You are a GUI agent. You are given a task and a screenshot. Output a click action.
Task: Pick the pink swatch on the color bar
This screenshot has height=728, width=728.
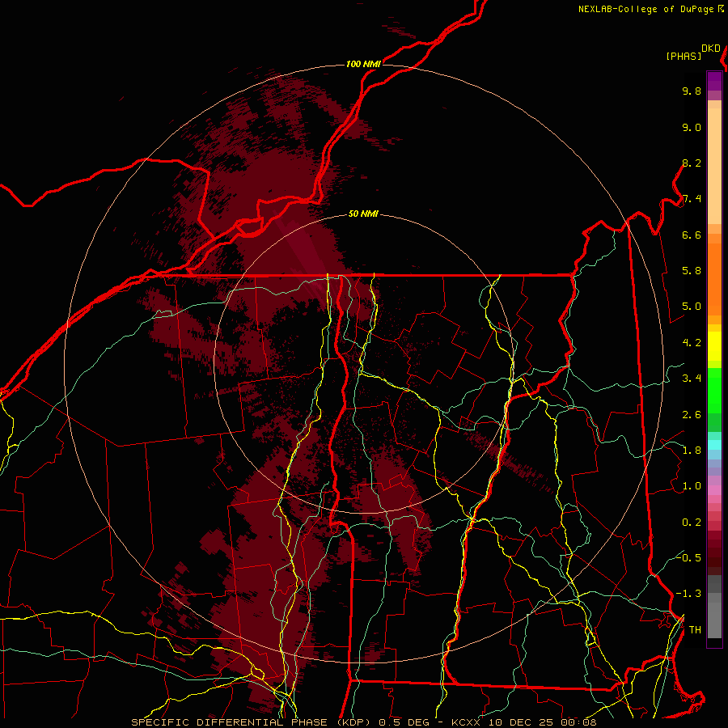click(x=714, y=490)
